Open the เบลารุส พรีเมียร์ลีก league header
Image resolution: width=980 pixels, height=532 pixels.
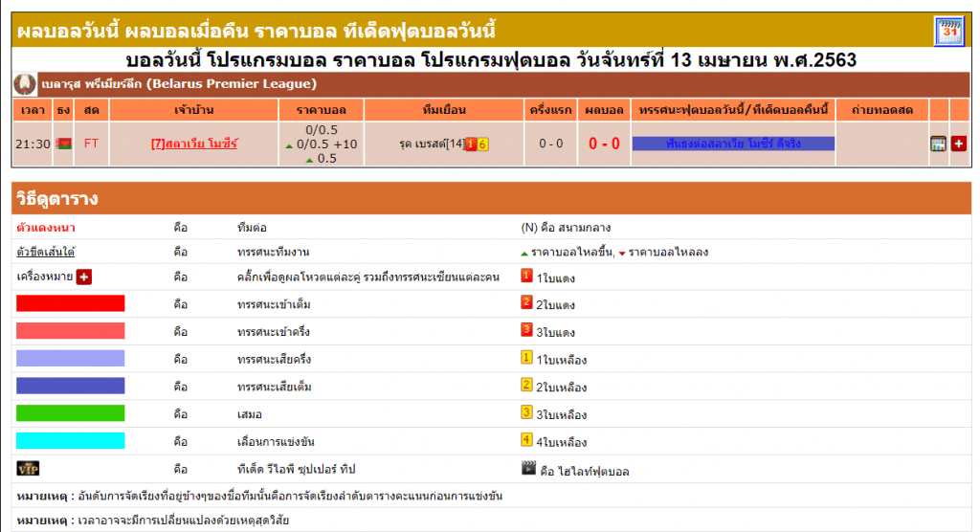click(x=179, y=84)
